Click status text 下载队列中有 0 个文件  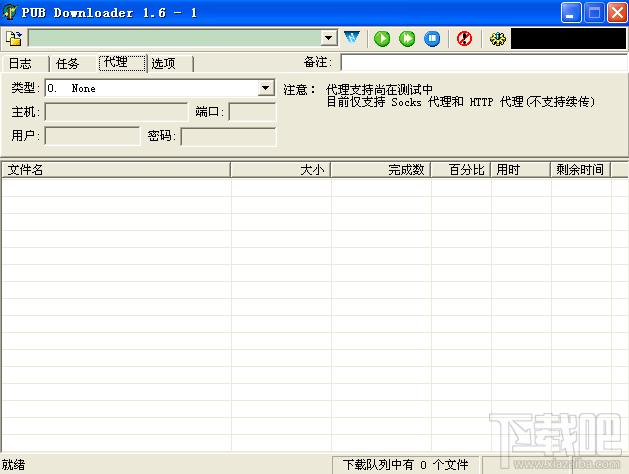(406, 465)
